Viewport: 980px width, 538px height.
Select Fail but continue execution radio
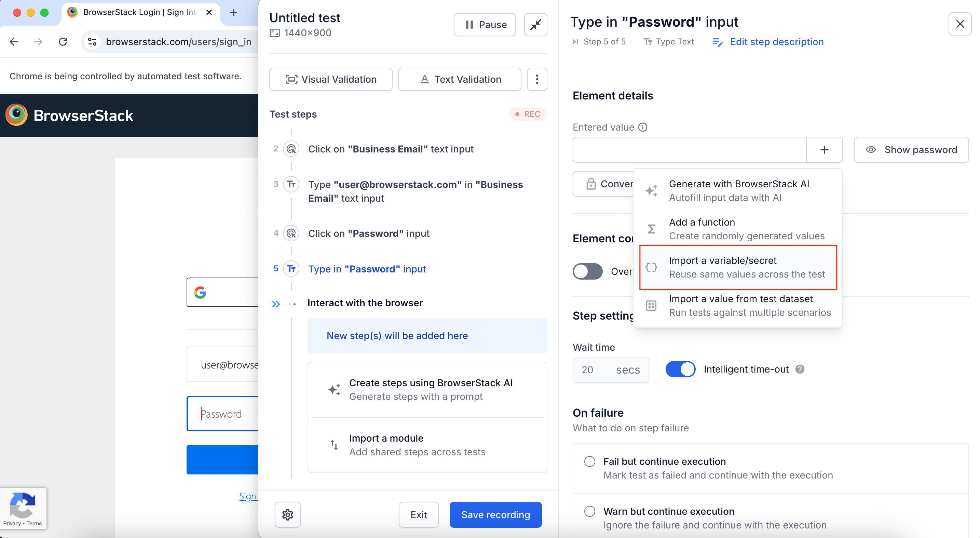[x=590, y=461]
